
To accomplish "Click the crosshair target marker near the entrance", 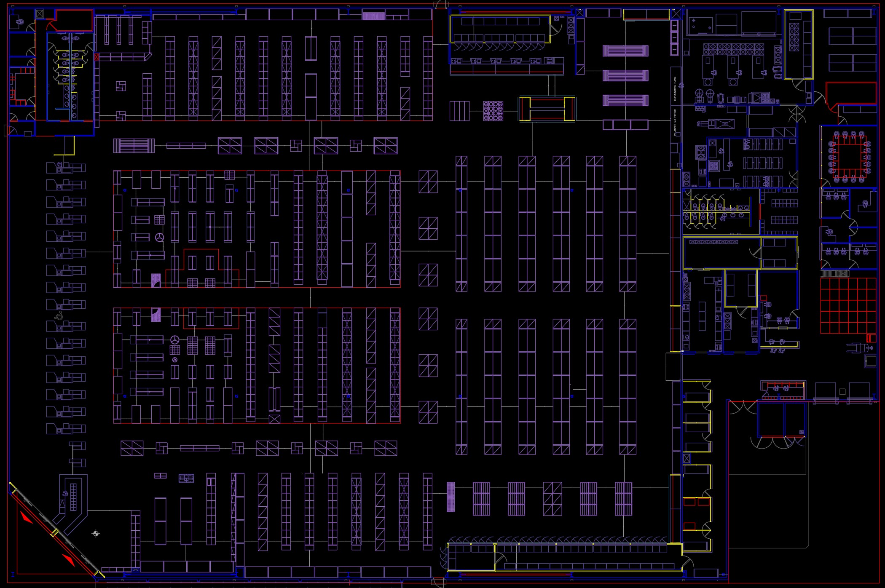I will [96, 534].
